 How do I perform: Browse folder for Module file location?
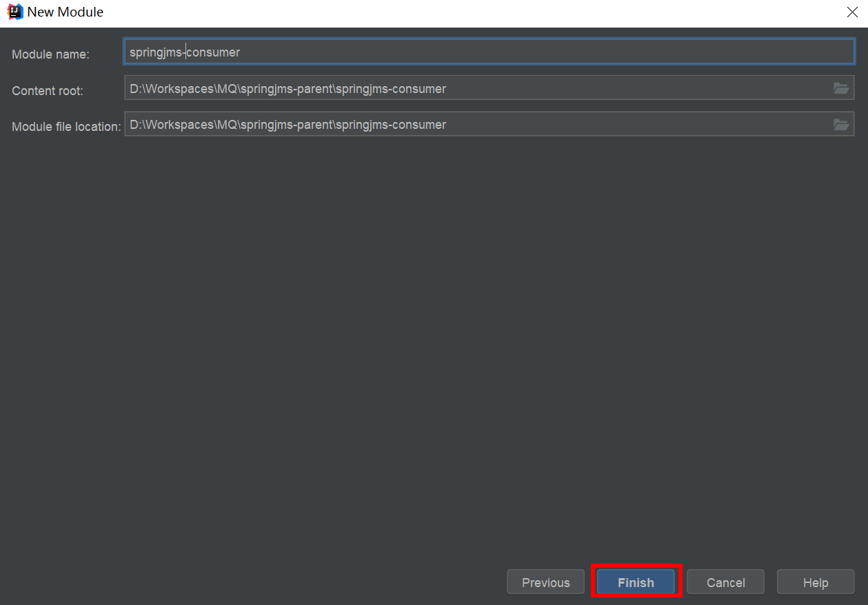pyautogui.click(x=840, y=125)
